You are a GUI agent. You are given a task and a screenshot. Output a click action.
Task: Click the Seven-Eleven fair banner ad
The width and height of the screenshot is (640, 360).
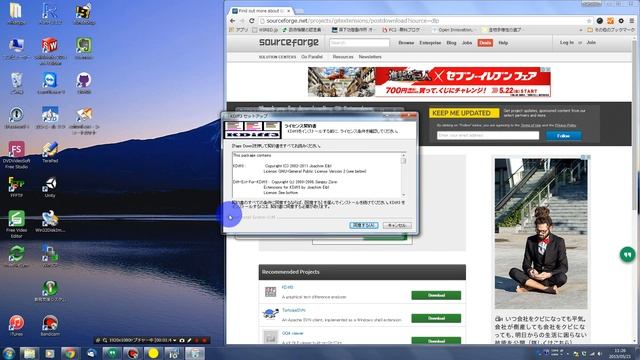pos(429,82)
